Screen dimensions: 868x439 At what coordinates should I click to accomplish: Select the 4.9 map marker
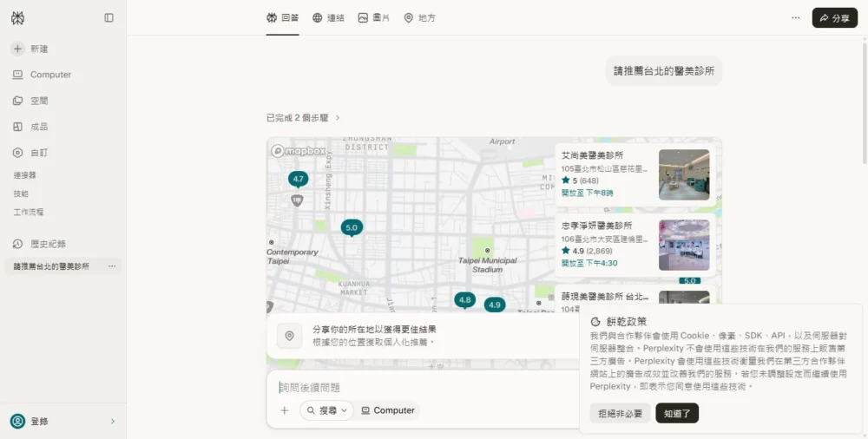[x=495, y=305]
